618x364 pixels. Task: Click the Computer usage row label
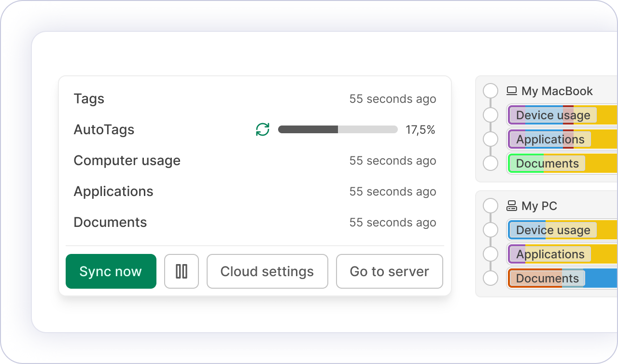pyautogui.click(x=127, y=161)
